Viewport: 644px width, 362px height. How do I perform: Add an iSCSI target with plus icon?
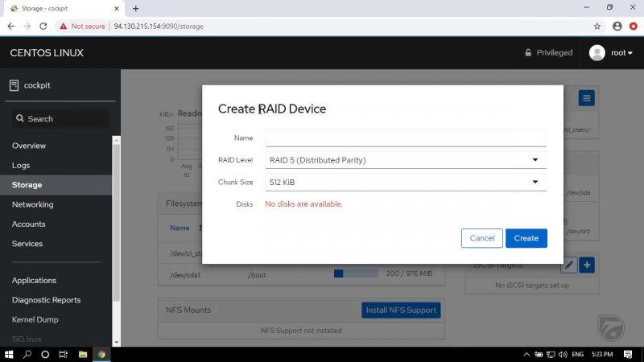[587, 265]
